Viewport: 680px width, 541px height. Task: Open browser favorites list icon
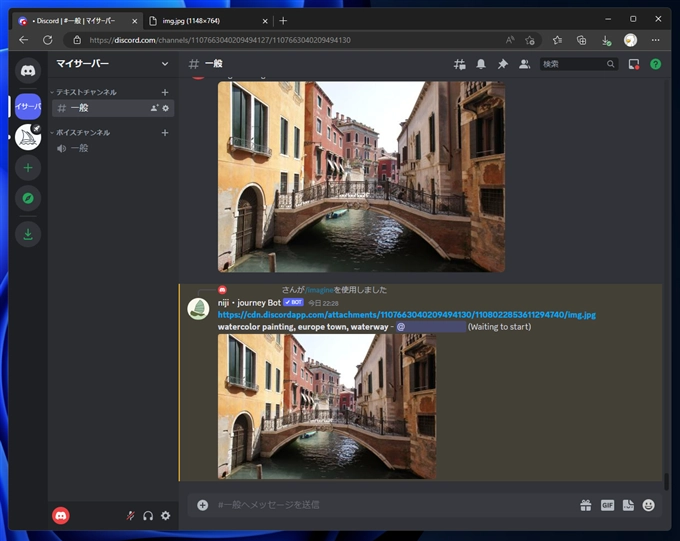click(557, 40)
